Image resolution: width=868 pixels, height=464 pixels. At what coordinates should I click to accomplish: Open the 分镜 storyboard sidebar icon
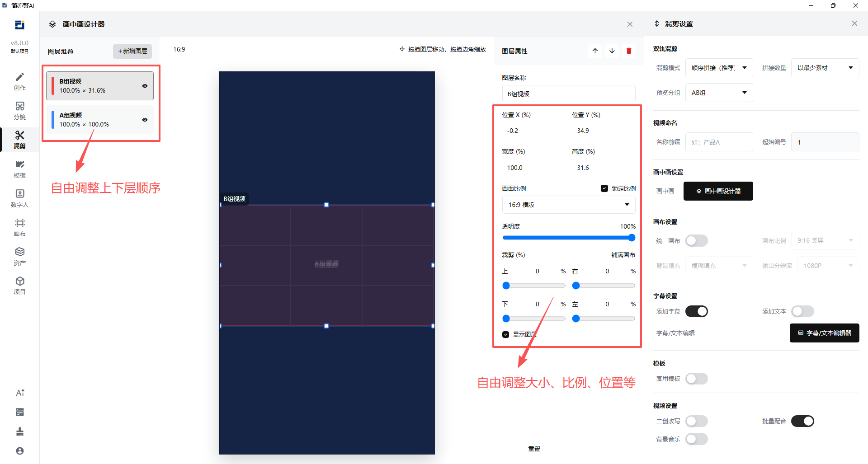19,111
